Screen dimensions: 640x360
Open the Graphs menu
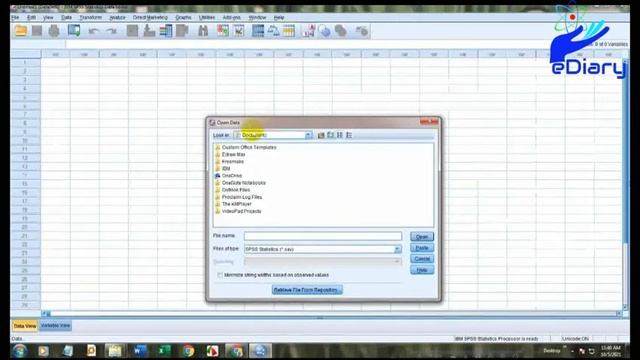tap(183, 18)
